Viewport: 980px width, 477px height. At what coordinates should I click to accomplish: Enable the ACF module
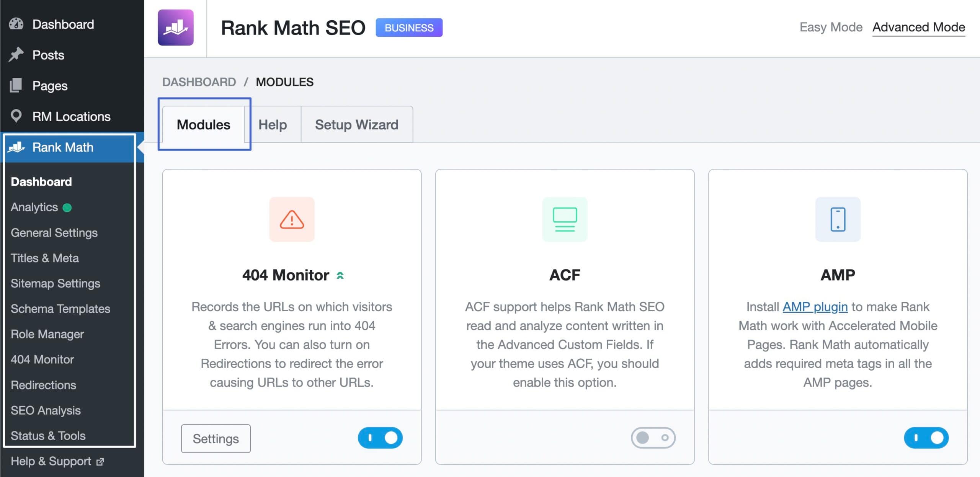coord(653,438)
